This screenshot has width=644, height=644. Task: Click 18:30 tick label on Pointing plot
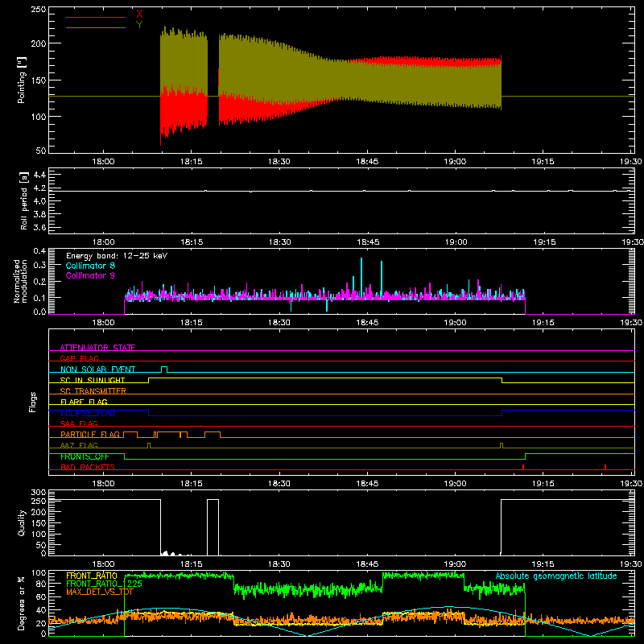(279, 162)
